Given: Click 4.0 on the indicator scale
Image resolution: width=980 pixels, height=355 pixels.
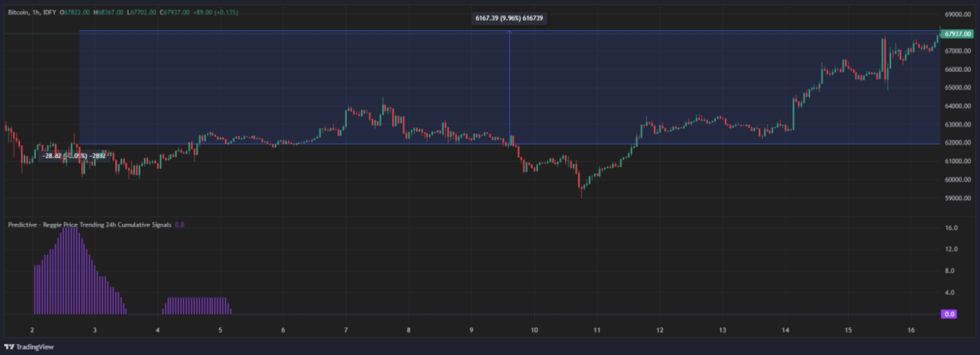Looking at the screenshot, I should coord(950,293).
